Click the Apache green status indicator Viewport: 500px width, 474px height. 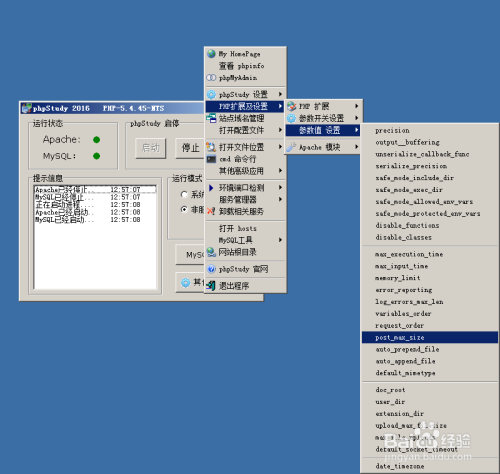click(97, 140)
